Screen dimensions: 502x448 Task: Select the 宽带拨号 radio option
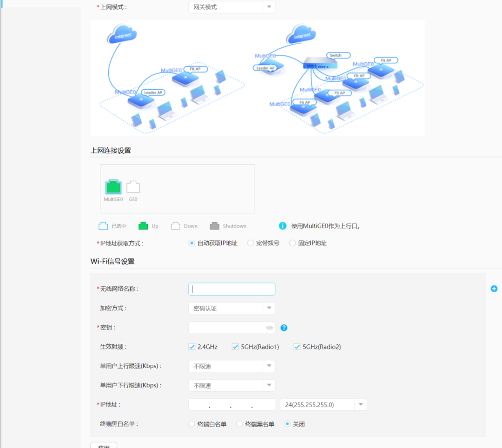pyautogui.click(x=251, y=243)
